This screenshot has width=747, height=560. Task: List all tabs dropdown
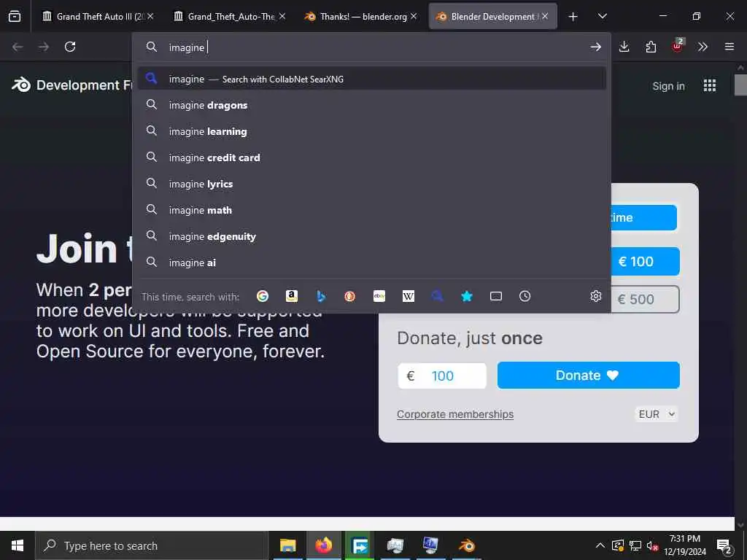point(602,16)
